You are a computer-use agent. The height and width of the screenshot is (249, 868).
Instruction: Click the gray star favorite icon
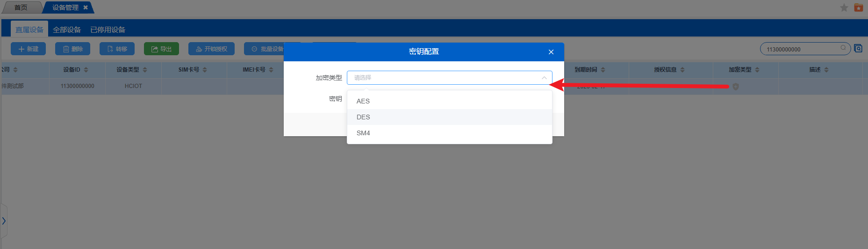click(844, 7)
